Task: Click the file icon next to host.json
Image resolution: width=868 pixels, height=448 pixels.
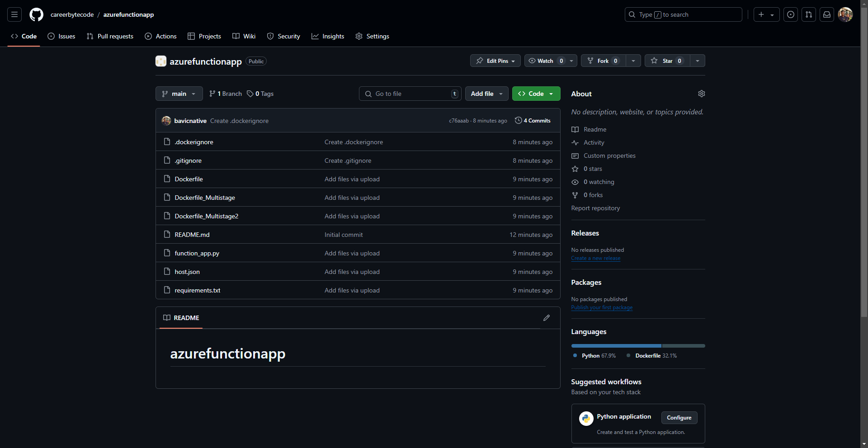Action: [167, 272]
